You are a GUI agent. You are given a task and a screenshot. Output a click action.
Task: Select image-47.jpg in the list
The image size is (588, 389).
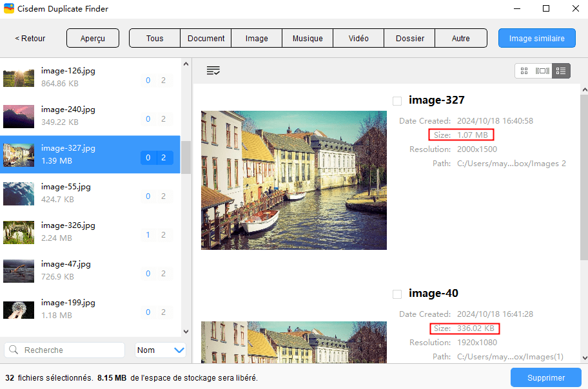tap(90, 270)
